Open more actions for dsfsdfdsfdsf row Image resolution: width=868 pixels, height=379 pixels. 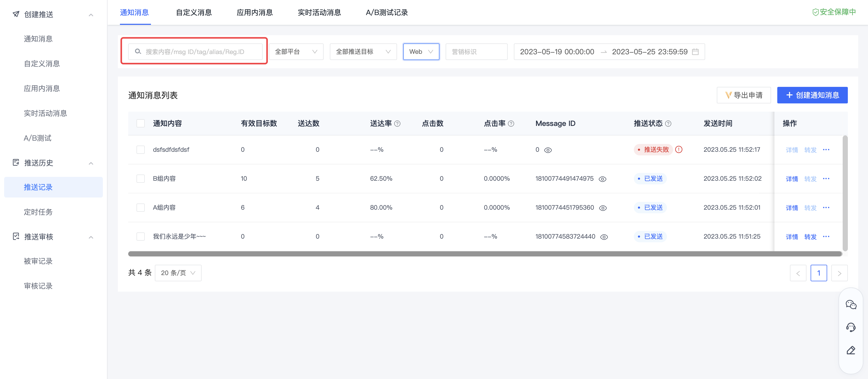coord(826,150)
